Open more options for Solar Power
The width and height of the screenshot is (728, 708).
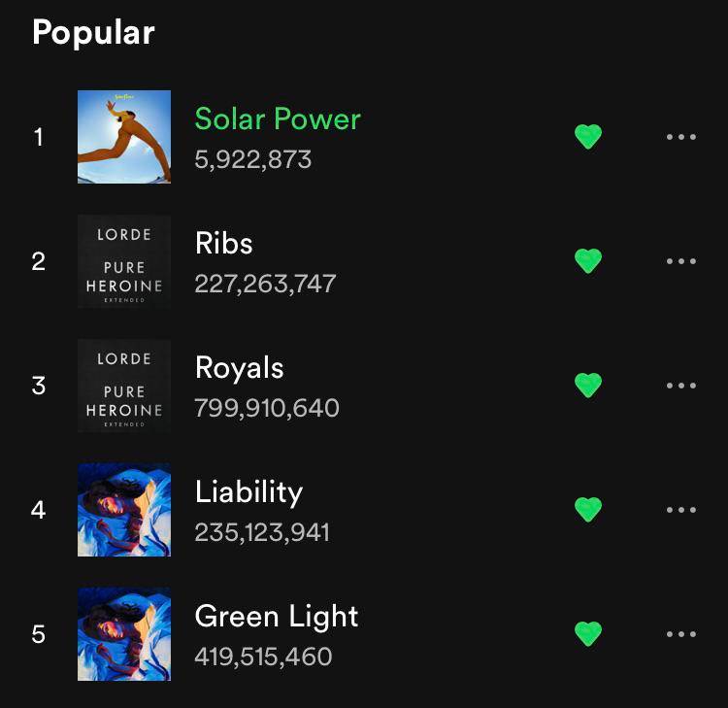click(681, 137)
